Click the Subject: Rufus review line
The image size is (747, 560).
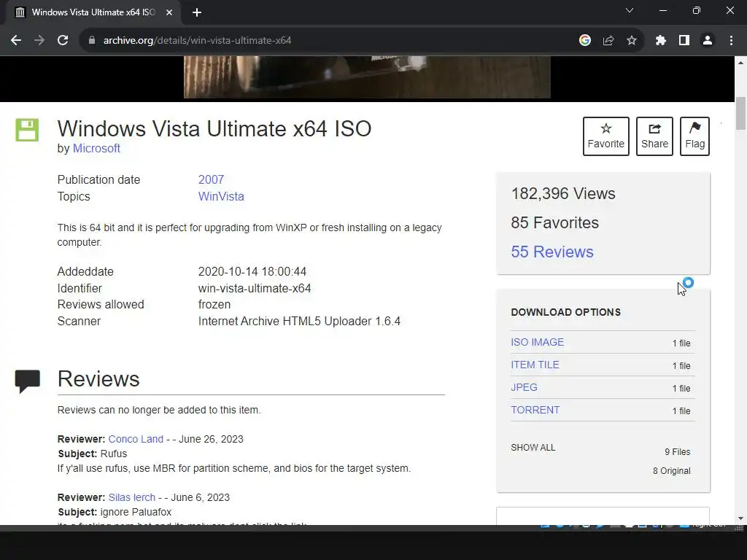click(x=93, y=454)
